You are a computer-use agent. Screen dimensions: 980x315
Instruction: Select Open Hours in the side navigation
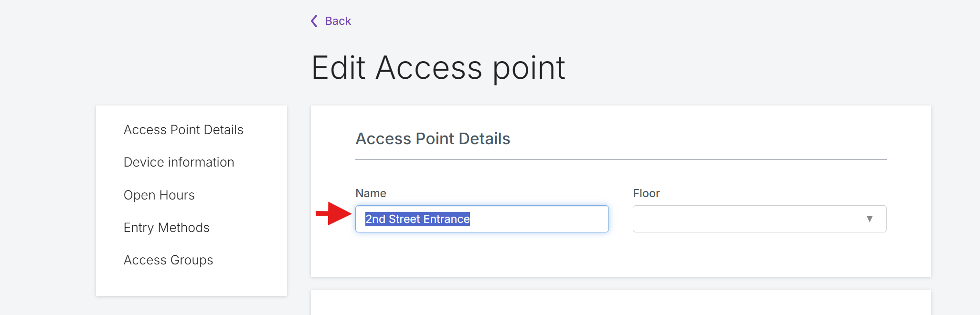(x=159, y=195)
